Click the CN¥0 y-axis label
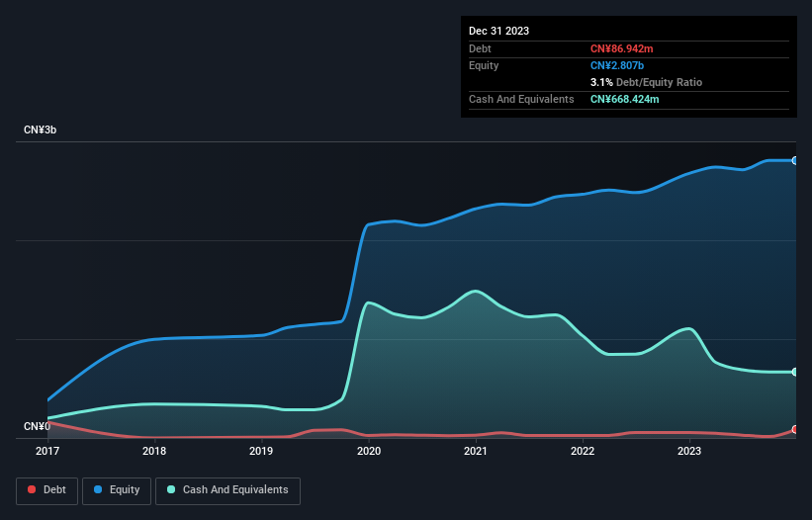 (37, 426)
